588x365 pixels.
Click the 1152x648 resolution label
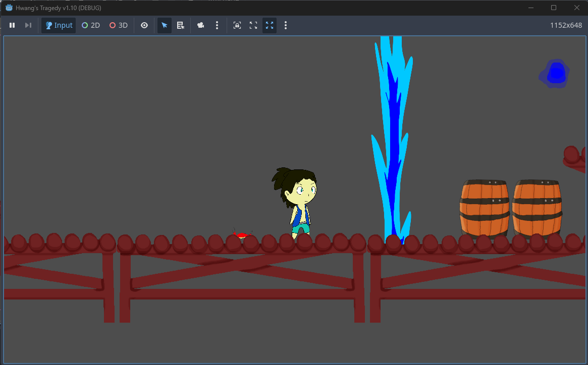(x=566, y=25)
